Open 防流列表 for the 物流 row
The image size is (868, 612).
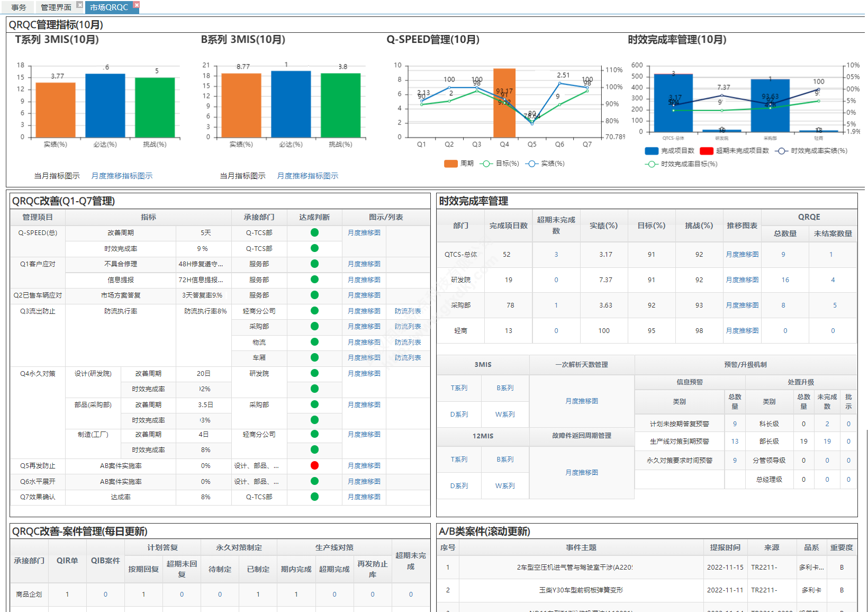(x=408, y=343)
